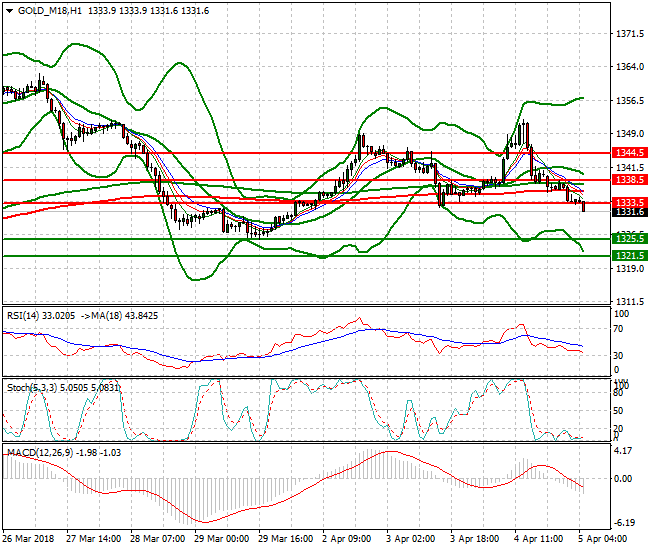Click the 1311.5 value on price scale
650x550 pixels.
[628, 302]
